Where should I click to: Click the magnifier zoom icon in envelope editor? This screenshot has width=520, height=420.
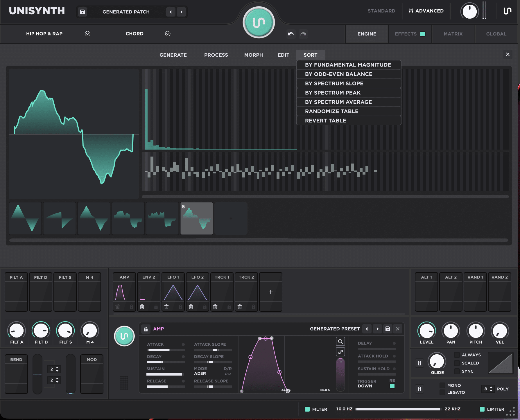[x=340, y=341]
